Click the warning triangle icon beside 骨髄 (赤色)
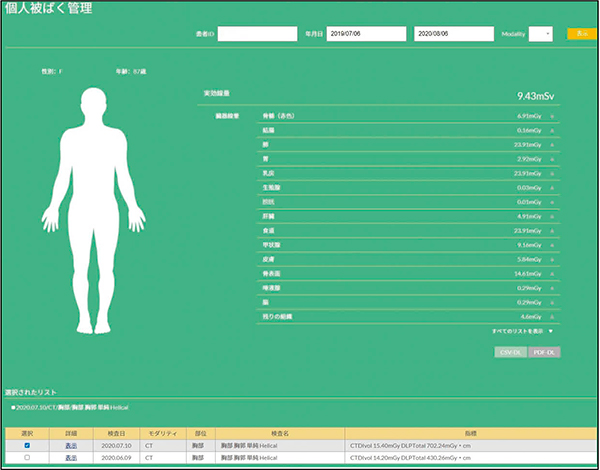Screen dimensions: 600x470 tap(552, 117)
